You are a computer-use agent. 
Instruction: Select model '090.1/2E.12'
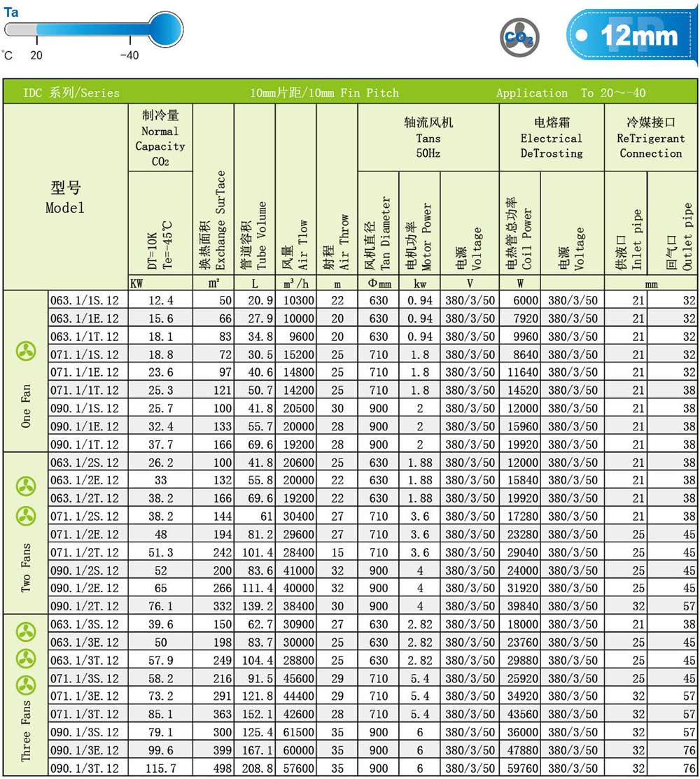[85, 588]
